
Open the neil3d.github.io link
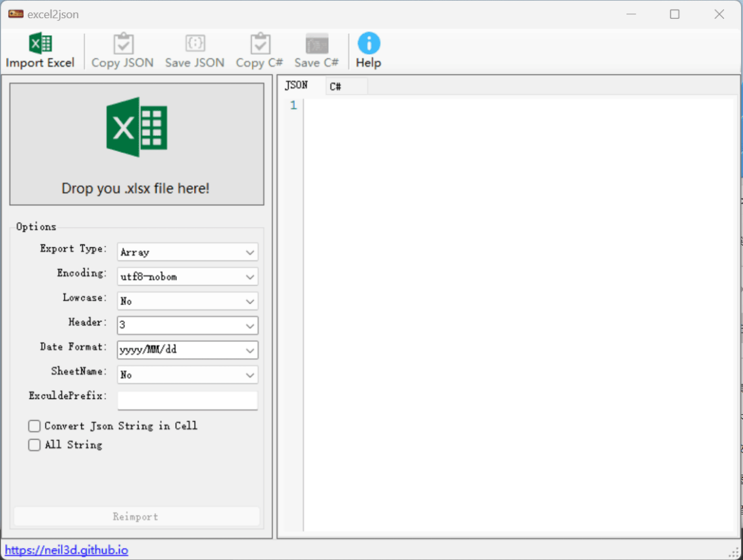(x=65, y=550)
